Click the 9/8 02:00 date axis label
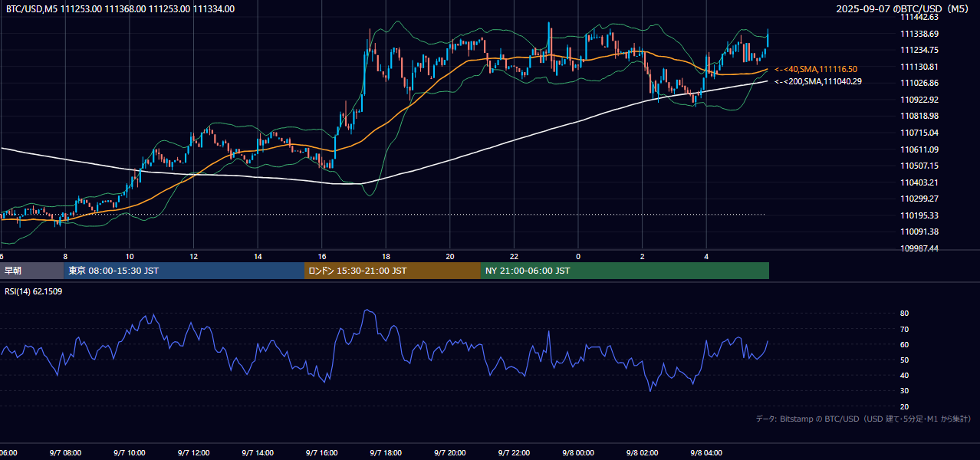Screen dimensions: 980x460 (x=643, y=453)
